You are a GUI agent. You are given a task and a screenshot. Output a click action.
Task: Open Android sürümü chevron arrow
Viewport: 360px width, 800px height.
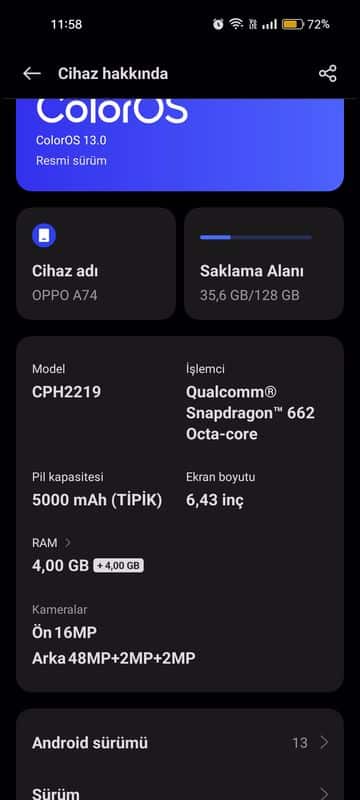click(x=324, y=743)
